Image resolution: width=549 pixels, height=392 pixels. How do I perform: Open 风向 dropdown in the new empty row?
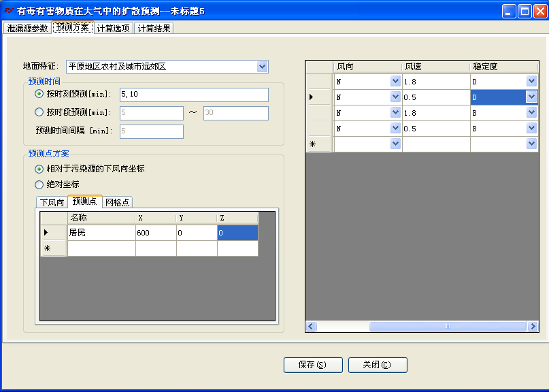point(395,144)
